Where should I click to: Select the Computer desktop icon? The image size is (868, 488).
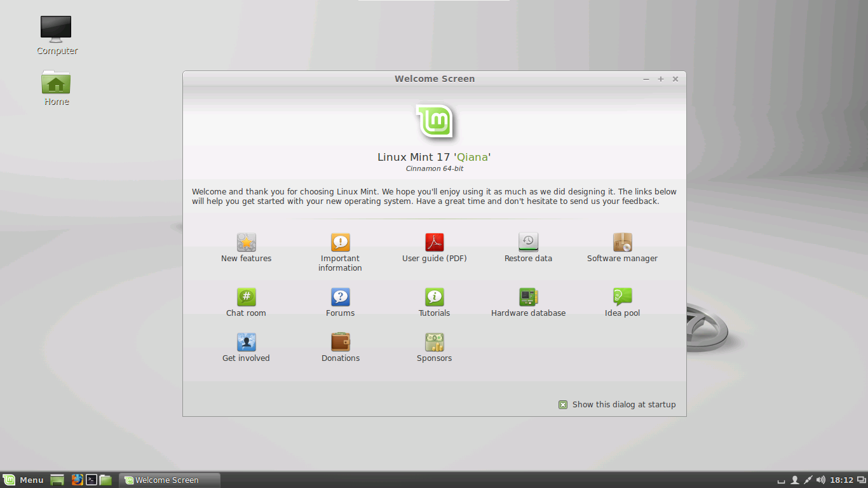click(x=57, y=36)
